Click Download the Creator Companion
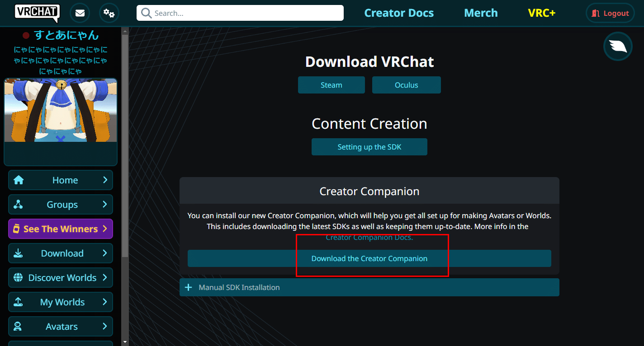Viewport: 644px width, 346px height. point(369,258)
